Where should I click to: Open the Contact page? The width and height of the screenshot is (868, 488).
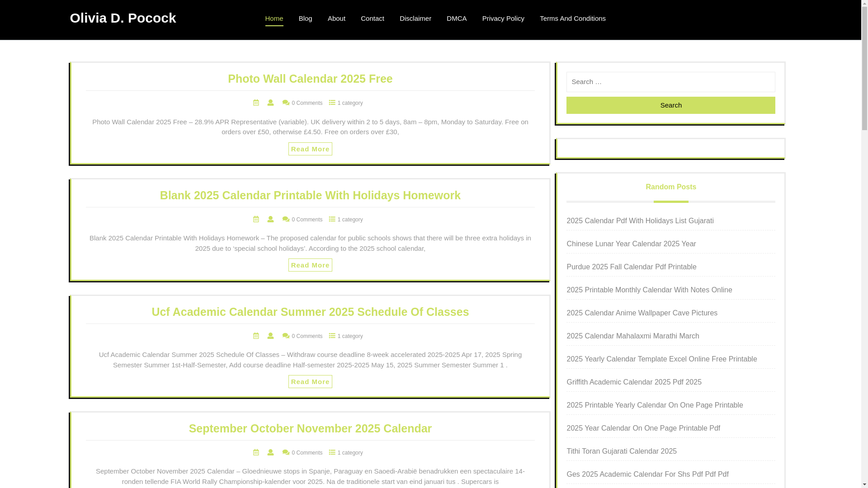(x=373, y=19)
